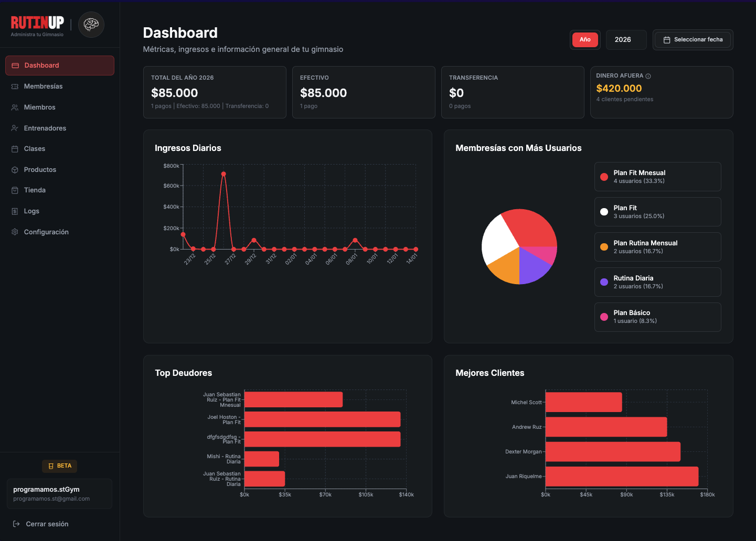Click the Configuración gear icon

[15, 232]
